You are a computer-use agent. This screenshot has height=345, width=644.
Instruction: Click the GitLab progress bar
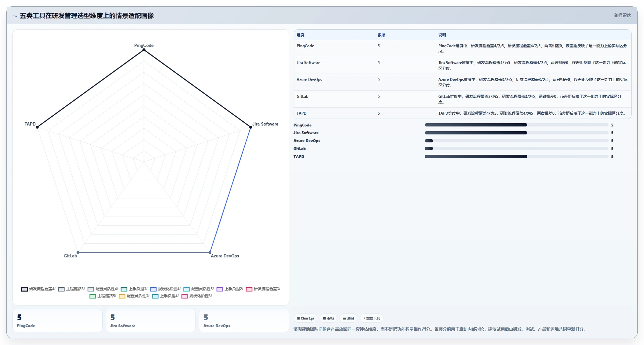click(516, 148)
